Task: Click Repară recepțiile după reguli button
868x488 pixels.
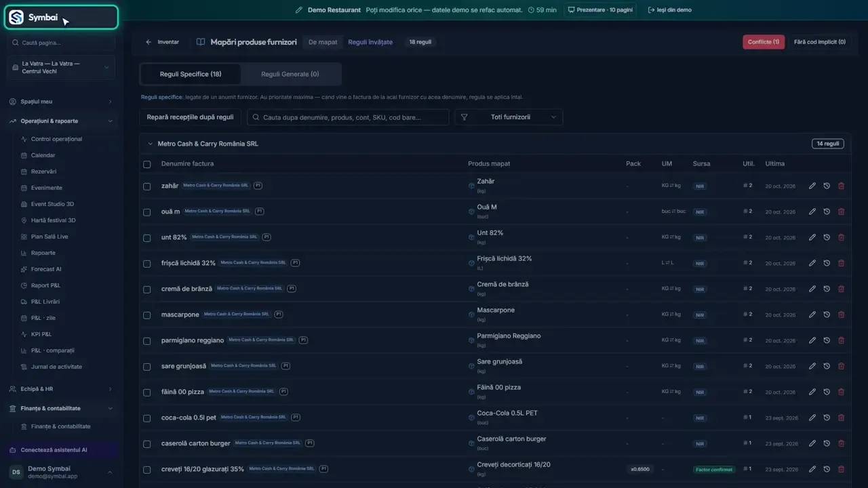Action: pos(191,117)
